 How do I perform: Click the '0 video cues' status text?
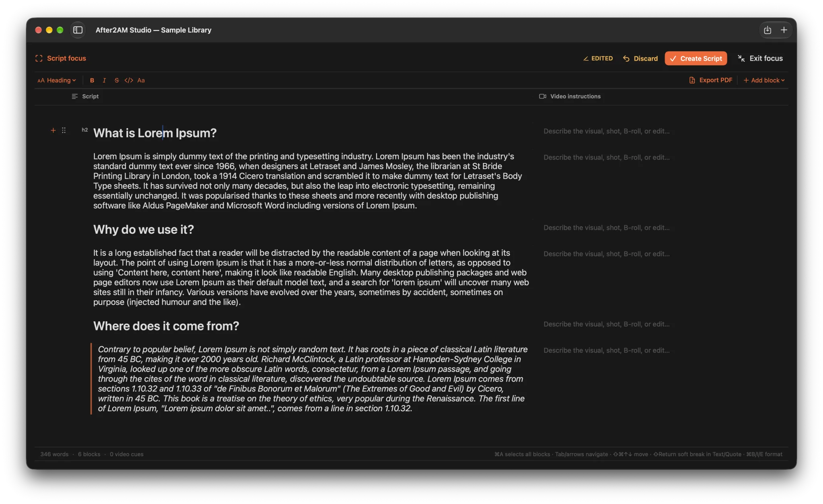click(x=127, y=454)
